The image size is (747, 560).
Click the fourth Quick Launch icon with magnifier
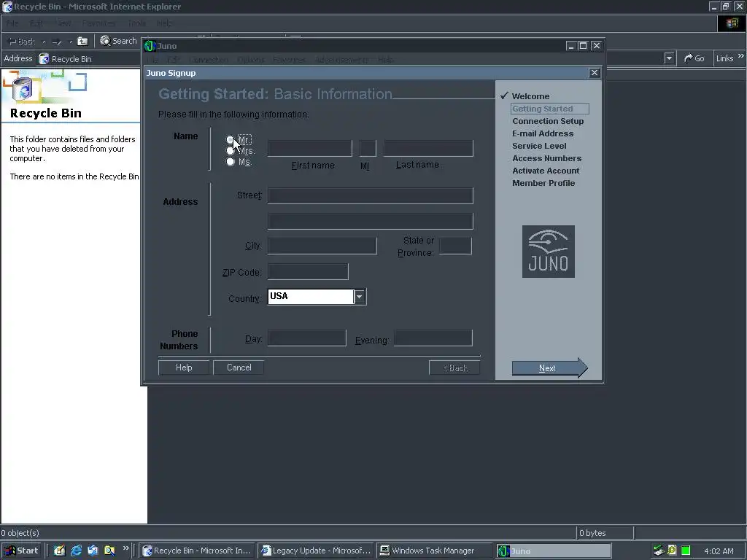tap(109, 551)
